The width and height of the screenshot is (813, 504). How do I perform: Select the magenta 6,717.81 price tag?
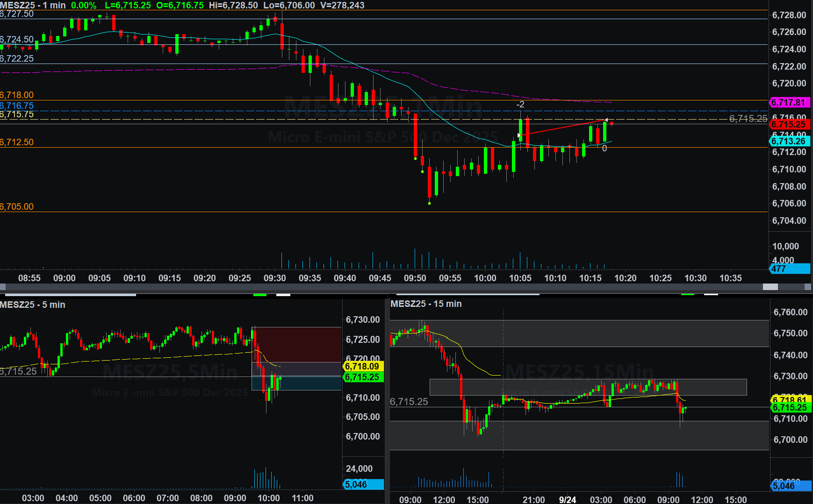788,102
